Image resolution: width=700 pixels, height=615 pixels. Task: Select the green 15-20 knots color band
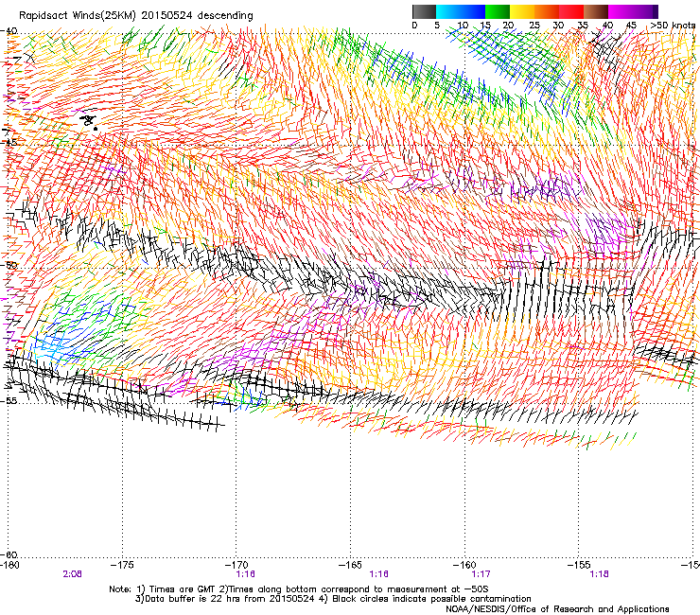[498, 11]
